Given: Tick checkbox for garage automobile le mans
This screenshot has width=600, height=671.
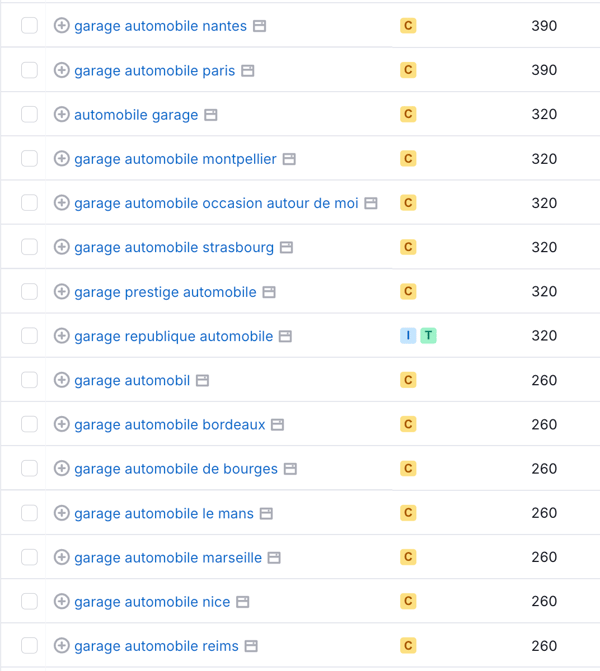Looking at the screenshot, I should pyautogui.click(x=29, y=513).
